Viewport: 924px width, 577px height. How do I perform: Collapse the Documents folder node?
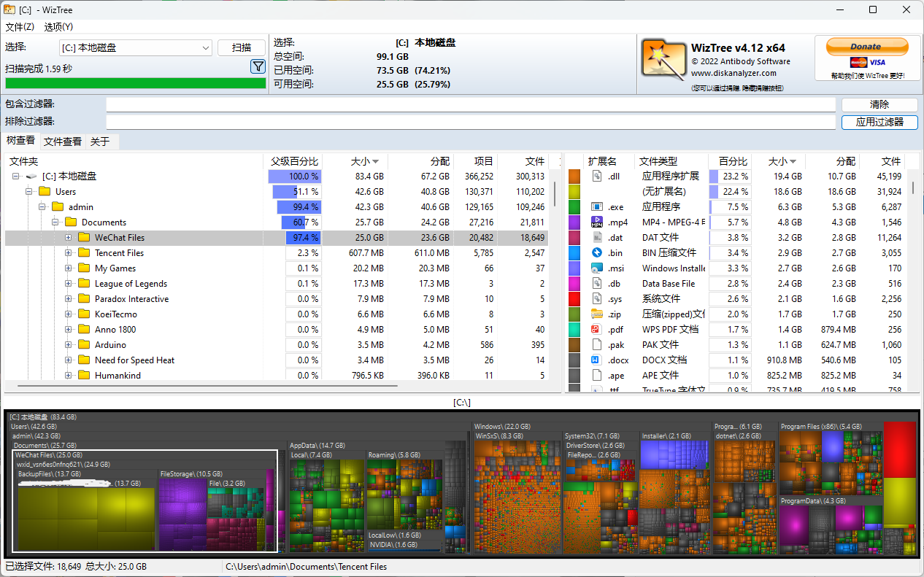pos(55,222)
